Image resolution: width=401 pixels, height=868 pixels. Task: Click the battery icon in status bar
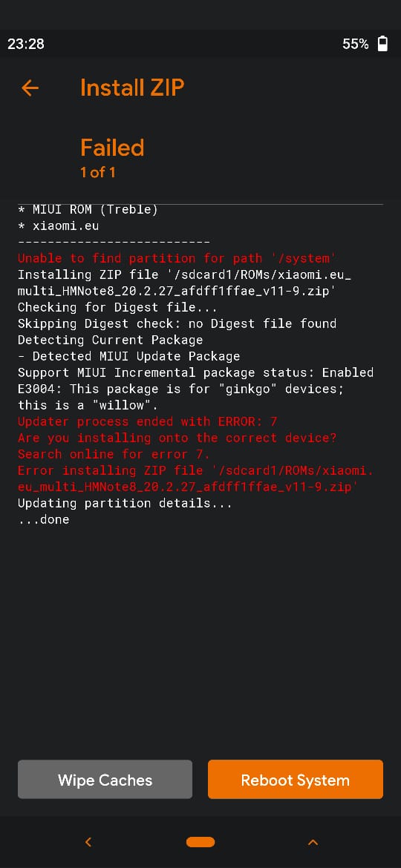click(382, 44)
